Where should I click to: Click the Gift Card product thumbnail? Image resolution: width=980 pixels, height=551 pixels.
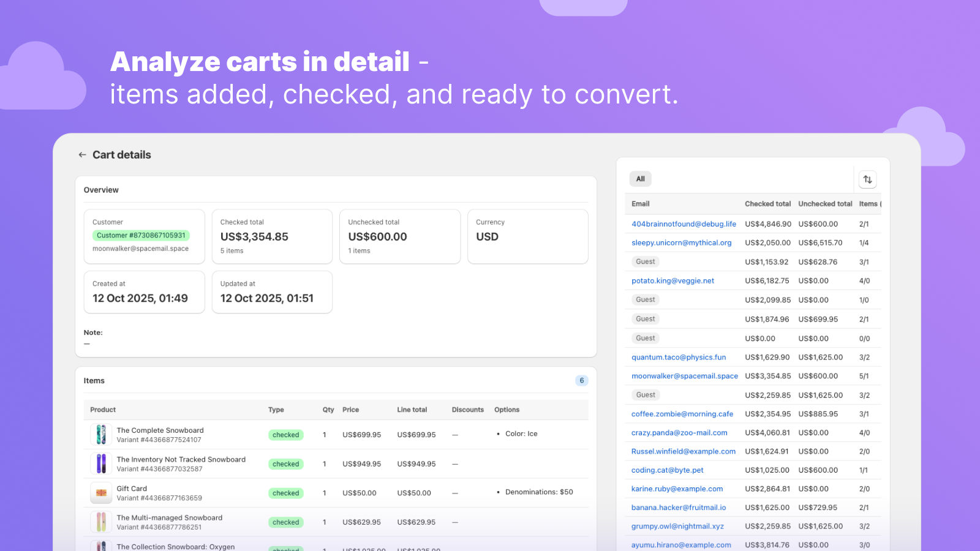tap(101, 492)
